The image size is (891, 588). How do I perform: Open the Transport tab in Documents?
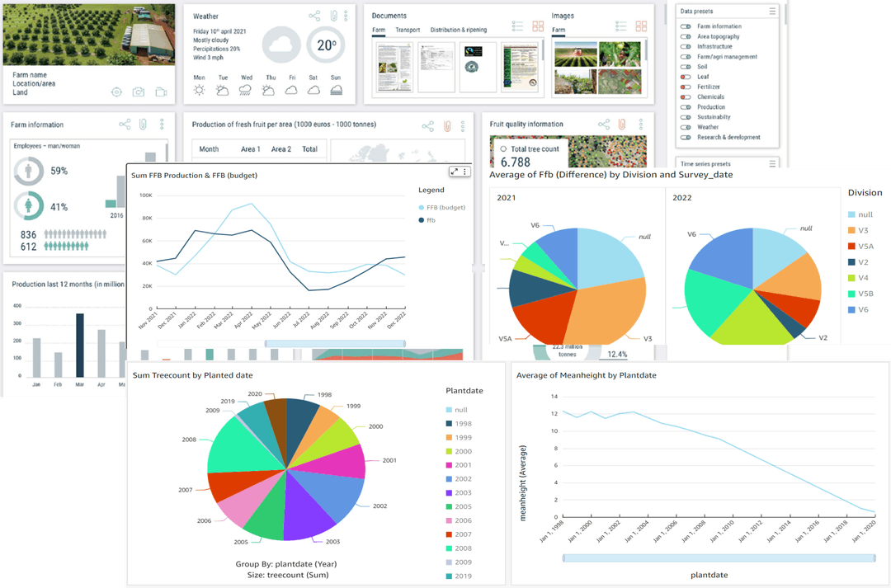tap(408, 31)
